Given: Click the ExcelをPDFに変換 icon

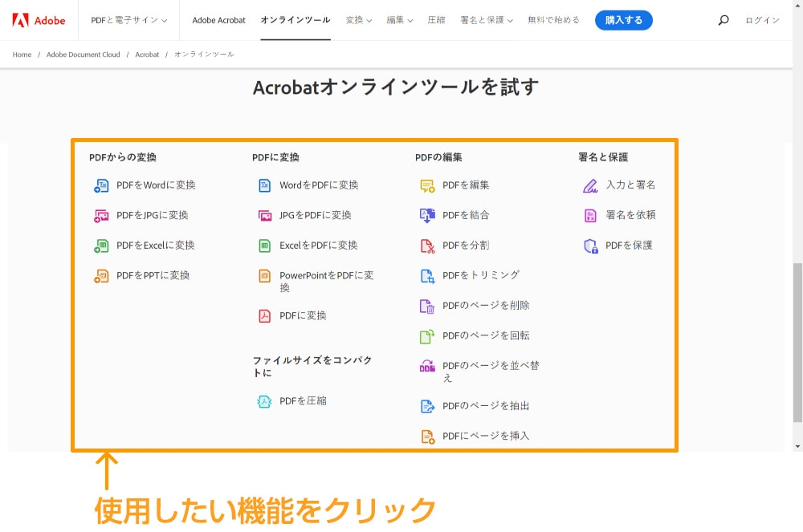Looking at the screenshot, I should [x=264, y=246].
